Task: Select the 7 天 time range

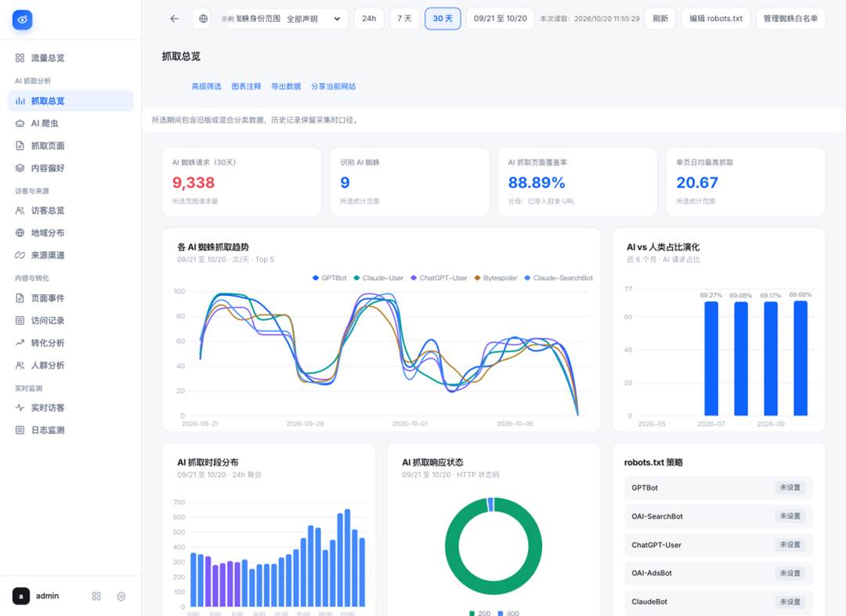Action: [405, 19]
